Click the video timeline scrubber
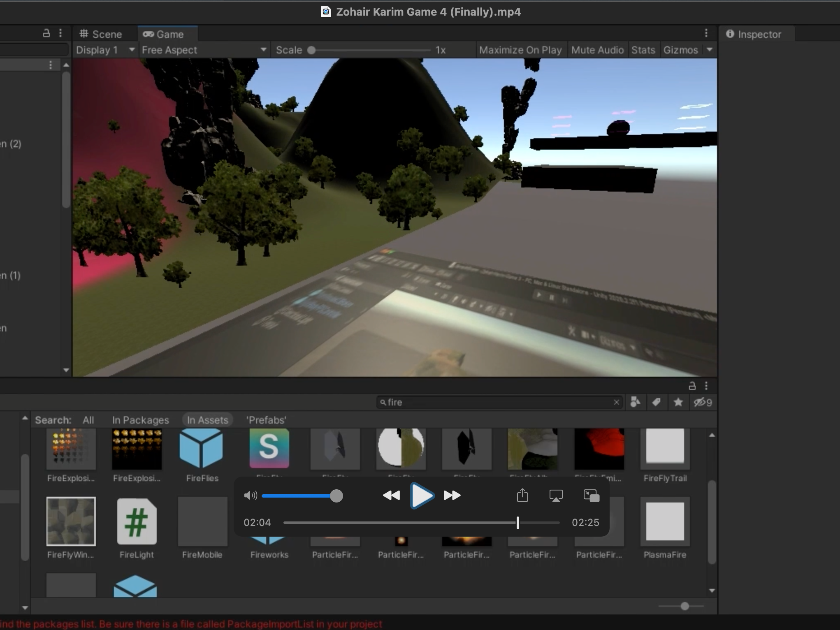This screenshot has width=840, height=630. pyautogui.click(x=518, y=523)
